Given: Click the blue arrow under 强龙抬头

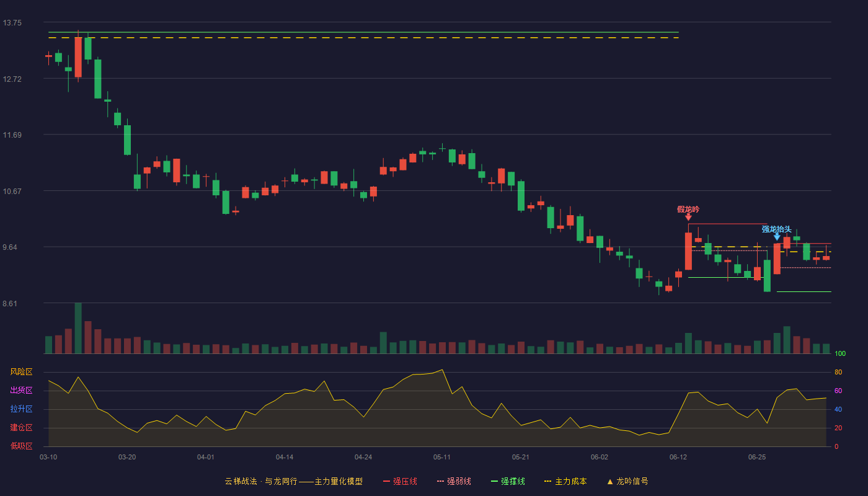Looking at the screenshot, I should 777,237.
